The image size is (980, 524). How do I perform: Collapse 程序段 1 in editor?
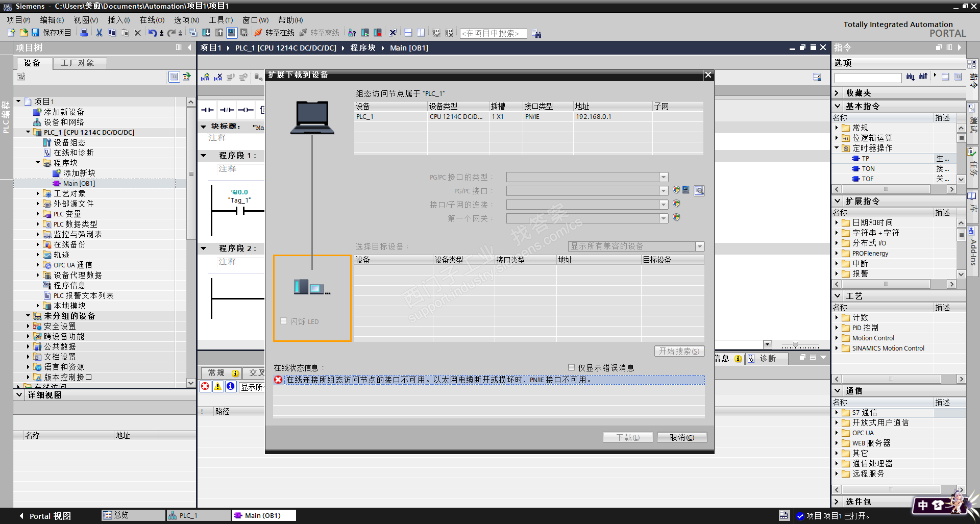(x=204, y=156)
